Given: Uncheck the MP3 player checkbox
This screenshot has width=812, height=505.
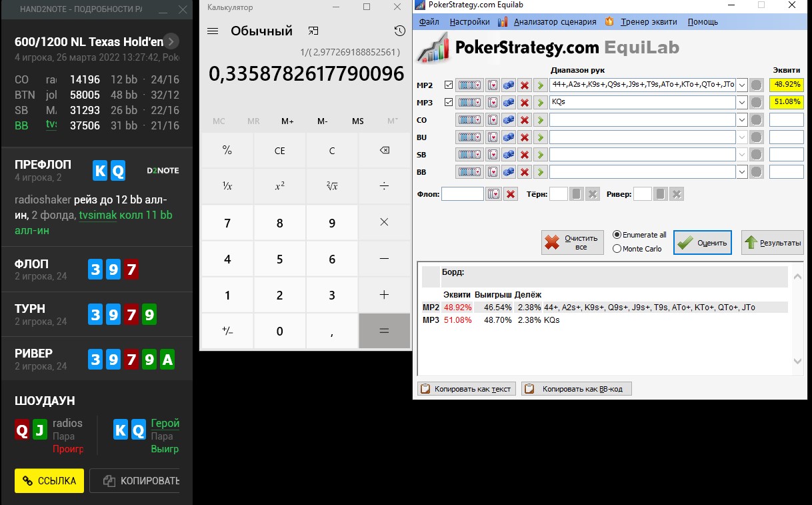Looking at the screenshot, I should click(448, 103).
